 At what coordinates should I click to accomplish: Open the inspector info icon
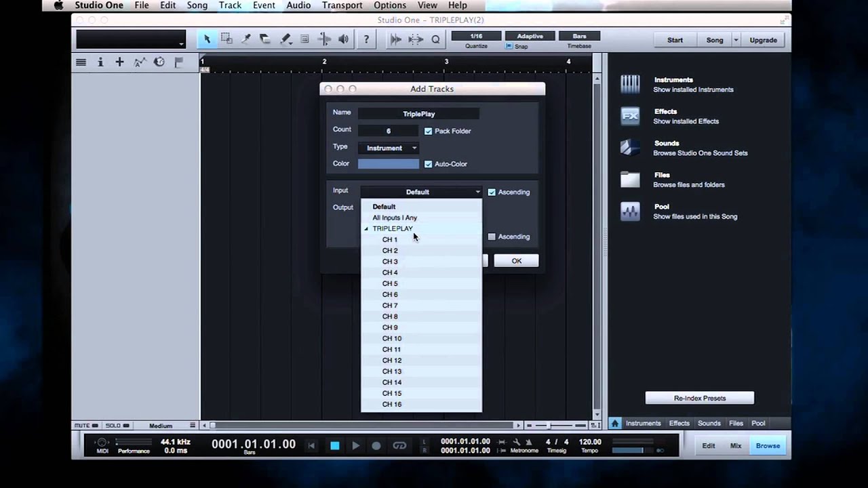coord(100,62)
